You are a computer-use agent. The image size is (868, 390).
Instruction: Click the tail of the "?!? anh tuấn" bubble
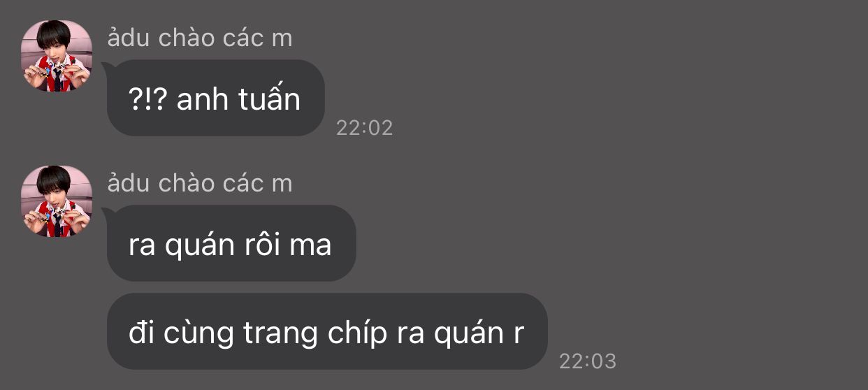[108, 68]
